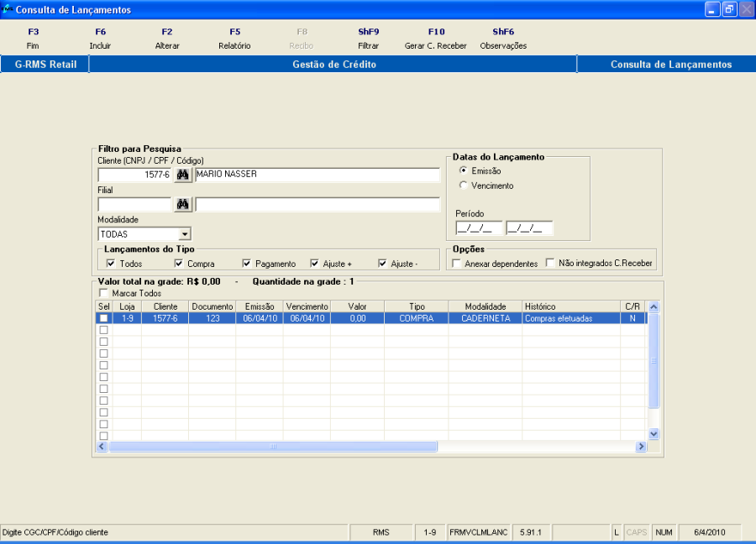
Task: Click scroll left arrow of grid
Action: coord(102,446)
